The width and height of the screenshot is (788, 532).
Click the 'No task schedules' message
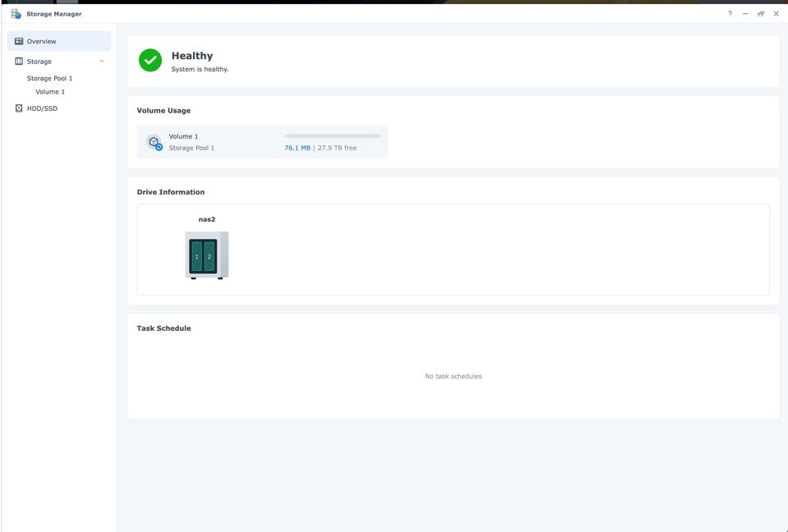click(x=453, y=376)
